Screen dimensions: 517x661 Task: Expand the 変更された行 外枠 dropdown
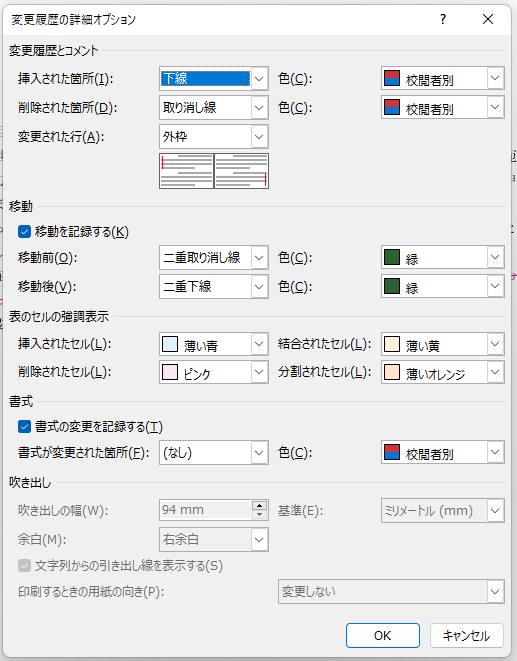(x=214, y=137)
